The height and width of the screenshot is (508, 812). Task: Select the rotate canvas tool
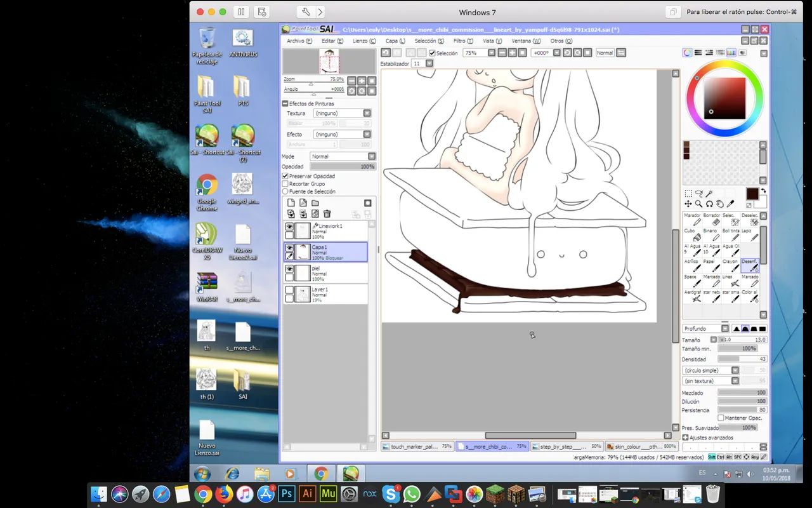(x=709, y=204)
